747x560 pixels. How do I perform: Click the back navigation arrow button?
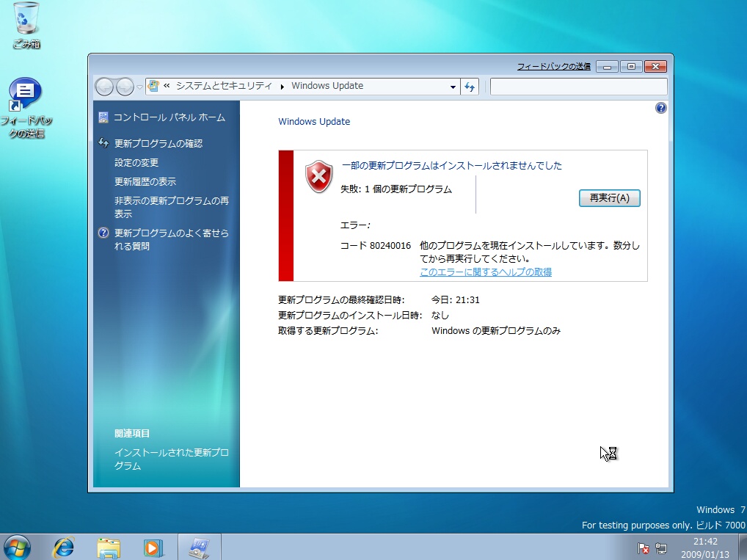coord(105,87)
